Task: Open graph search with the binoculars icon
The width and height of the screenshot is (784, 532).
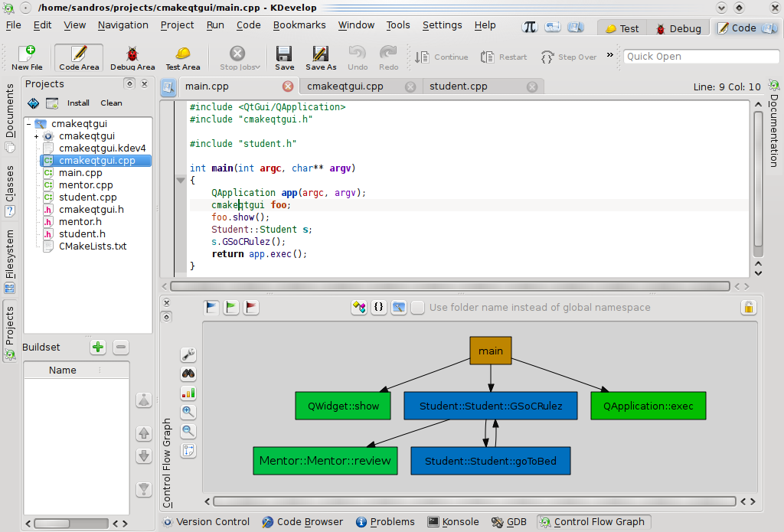Action: pyautogui.click(x=188, y=374)
